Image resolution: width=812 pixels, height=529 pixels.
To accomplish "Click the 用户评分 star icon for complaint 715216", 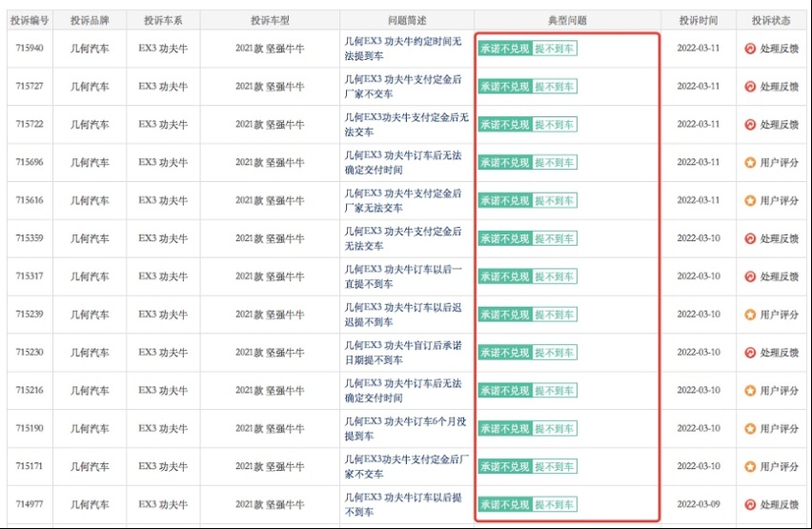I will coord(750,390).
